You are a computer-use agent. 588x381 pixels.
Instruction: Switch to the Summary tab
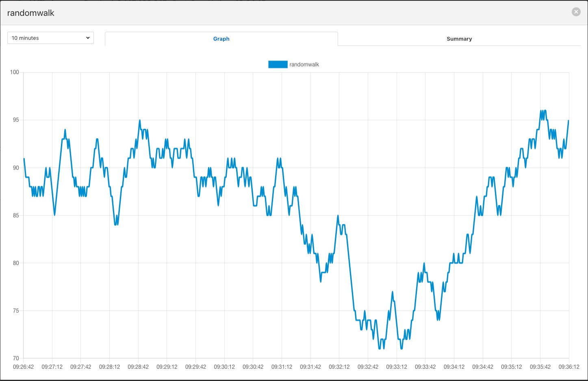459,39
